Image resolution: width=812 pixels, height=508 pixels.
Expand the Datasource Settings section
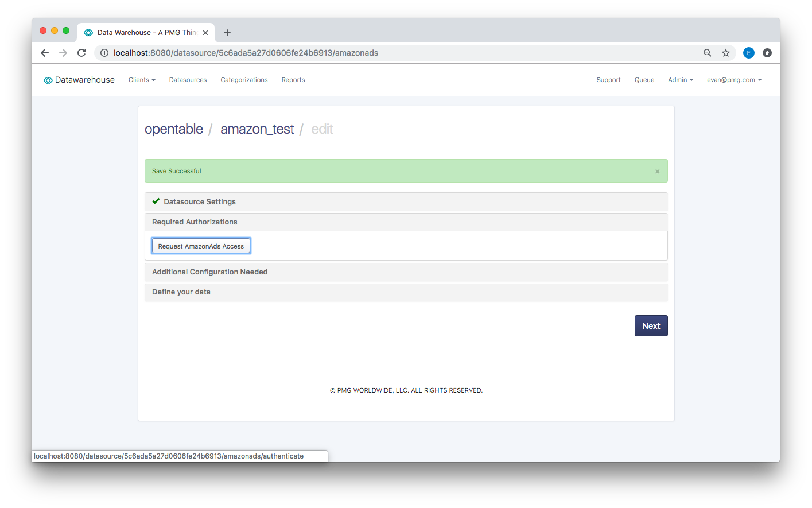click(x=200, y=201)
